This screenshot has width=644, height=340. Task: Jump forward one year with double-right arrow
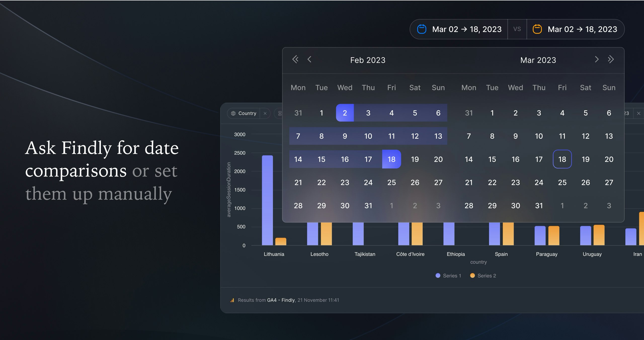click(x=611, y=59)
